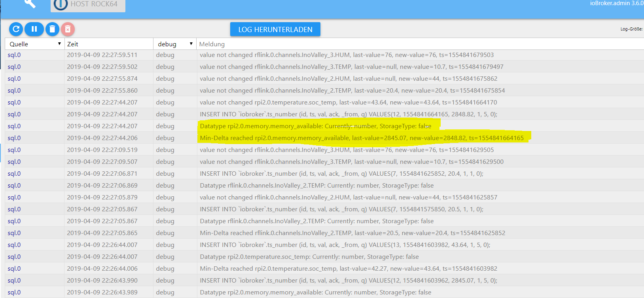Click sql.0 source in 22:27:59.511 row
Screen dimensions: 644x298
(14, 55)
